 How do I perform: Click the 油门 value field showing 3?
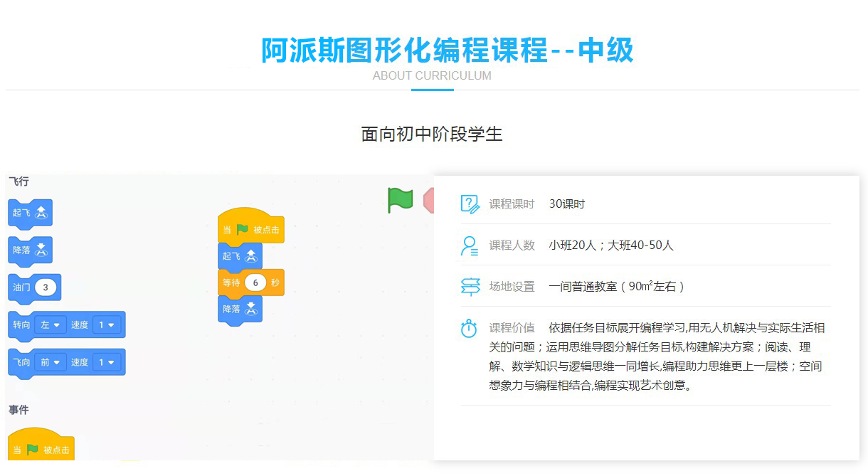click(46, 287)
